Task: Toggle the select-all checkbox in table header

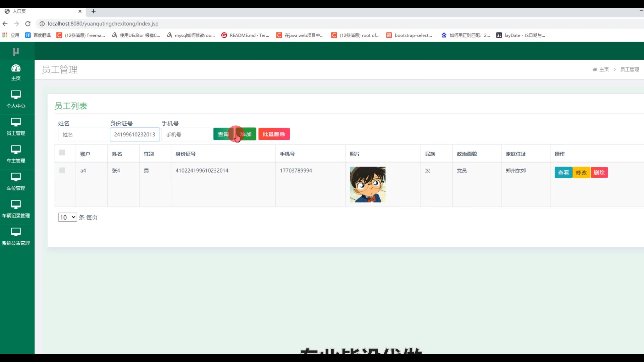Action: [62, 153]
